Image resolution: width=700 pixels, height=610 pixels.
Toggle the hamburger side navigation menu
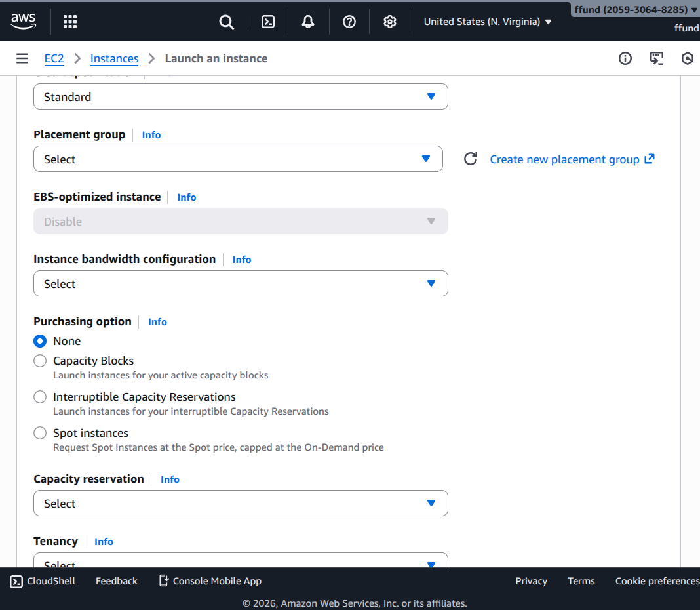coord(22,58)
